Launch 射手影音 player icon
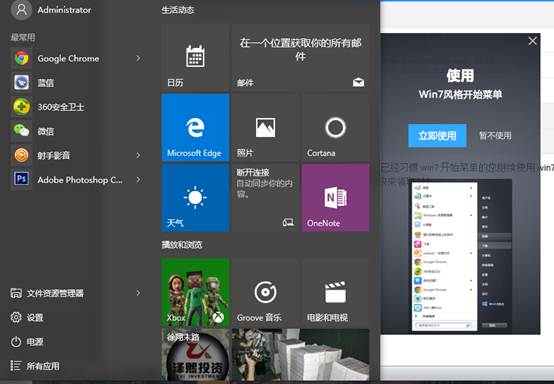 [x=22, y=155]
